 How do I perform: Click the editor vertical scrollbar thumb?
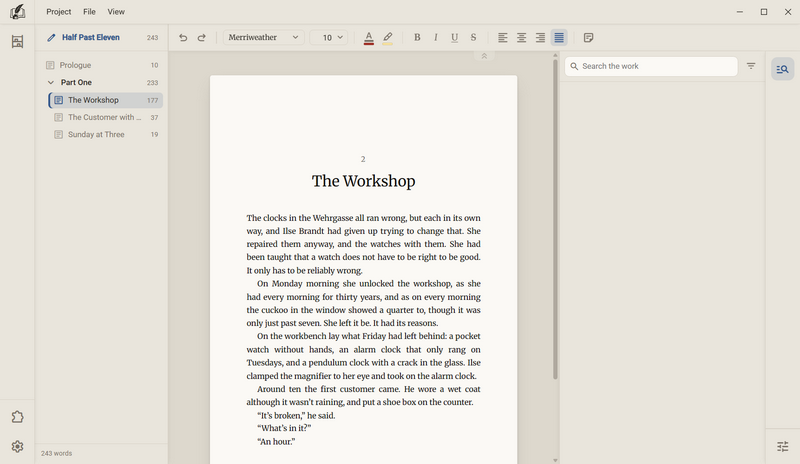pyautogui.click(x=555, y=219)
